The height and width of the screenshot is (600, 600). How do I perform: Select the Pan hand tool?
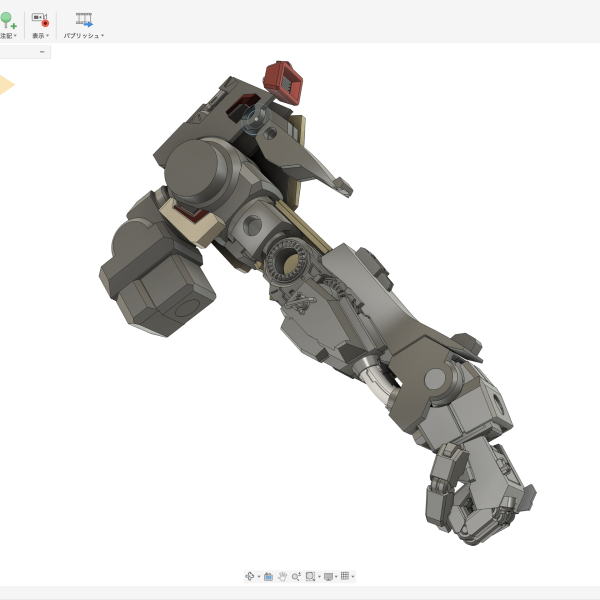click(282, 576)
